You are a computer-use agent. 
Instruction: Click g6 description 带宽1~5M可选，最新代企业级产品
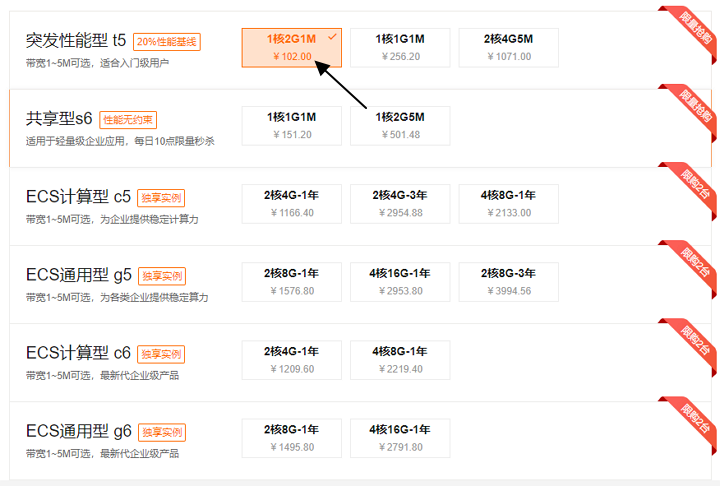click(102, 453)
